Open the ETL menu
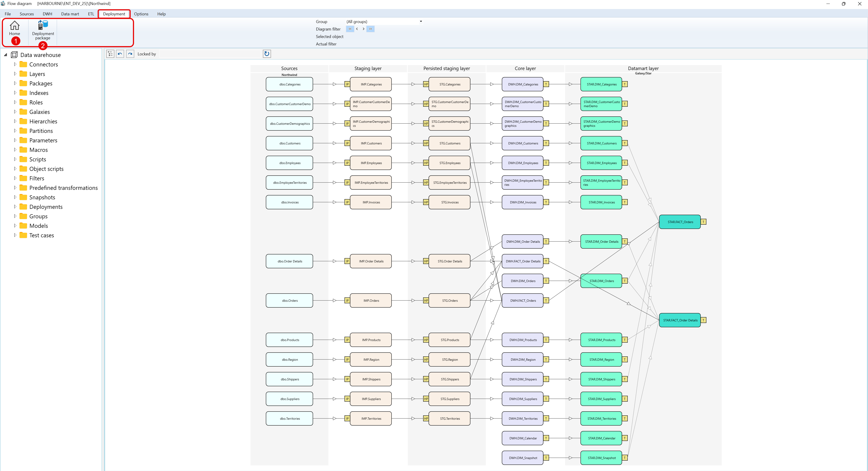Viewport: 868px width, 471px height. click(x=91, y=14)
